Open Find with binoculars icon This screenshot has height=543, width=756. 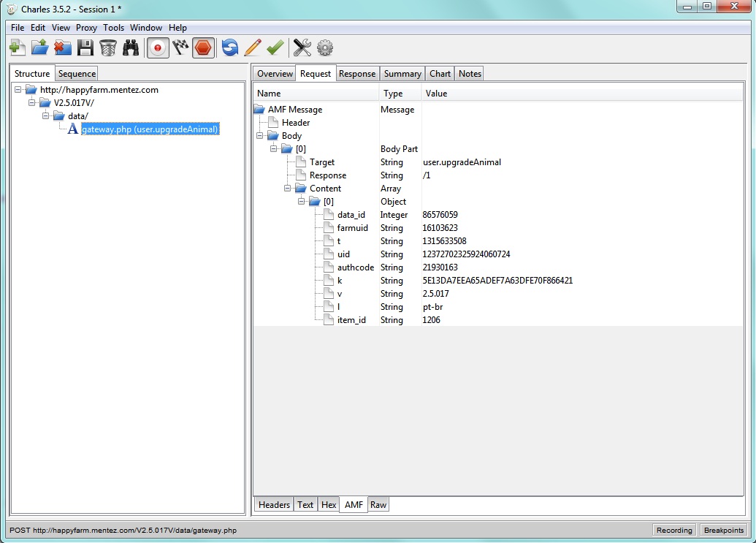pyautogui.click(x=131, y=48)
